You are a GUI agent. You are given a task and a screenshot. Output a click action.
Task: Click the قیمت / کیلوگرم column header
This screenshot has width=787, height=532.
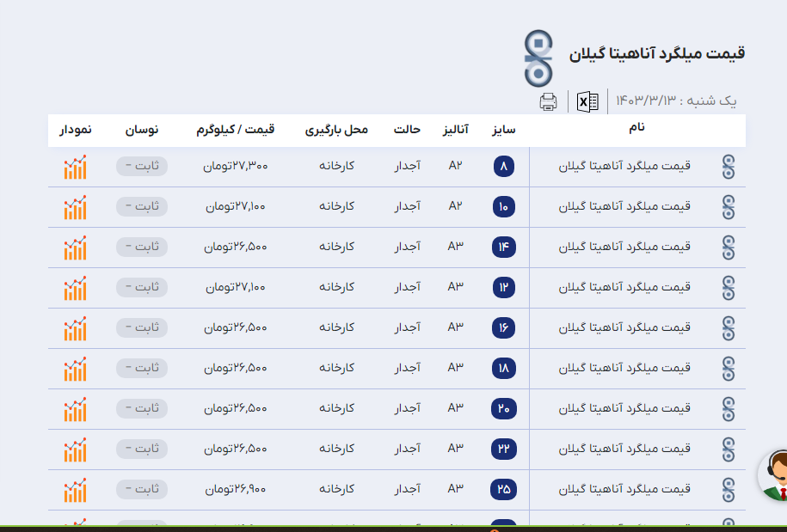pyautogui.click(x=235, y=130)
